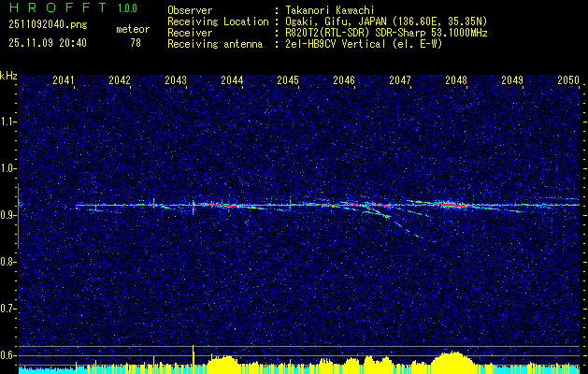This screenshot has width=588, height=374.
Task: Click the 2049 time axis marker
Action: [512, 80]
